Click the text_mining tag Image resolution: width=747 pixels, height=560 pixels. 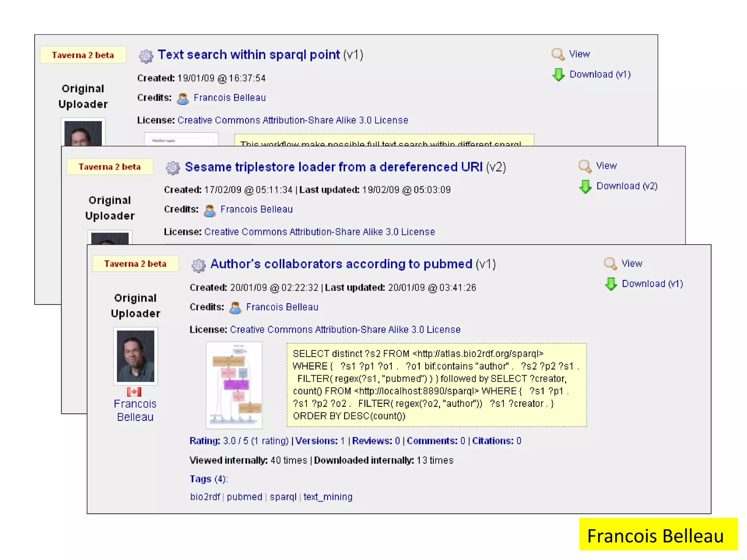click(x=328, y=497)
